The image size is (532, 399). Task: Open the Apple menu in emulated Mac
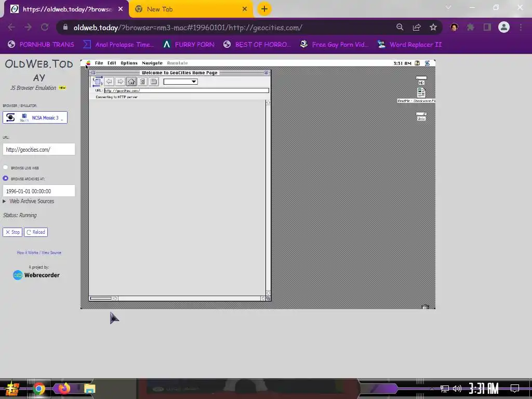click(88, 63)
